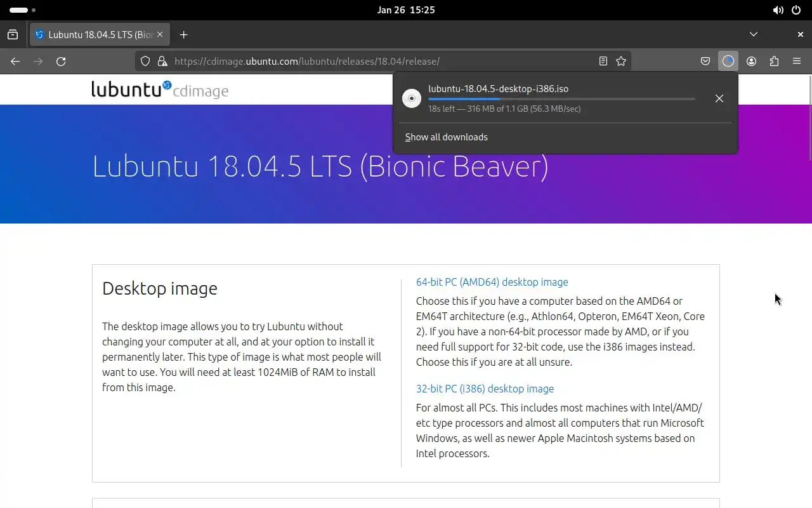This screenshot has height=508, width=812.
Task: Show site security padlock info
Action: tap(162, 61)
